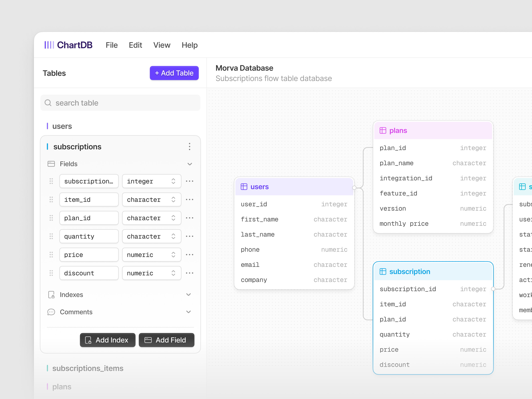The width and height of the screenshot is (532, 399).
Task: Open the subscriptions table vertical dots menu
Action: click(x=190, y=146)
